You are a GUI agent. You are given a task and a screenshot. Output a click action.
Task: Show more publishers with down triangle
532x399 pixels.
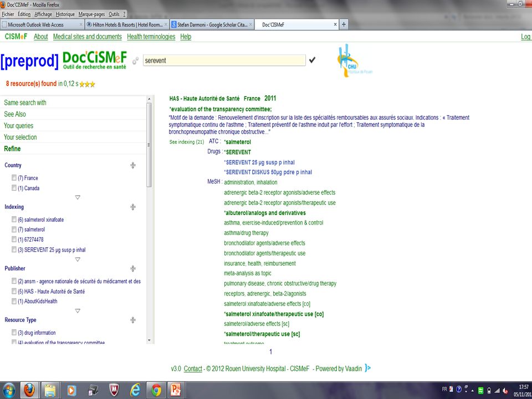(x=78, y=310)
